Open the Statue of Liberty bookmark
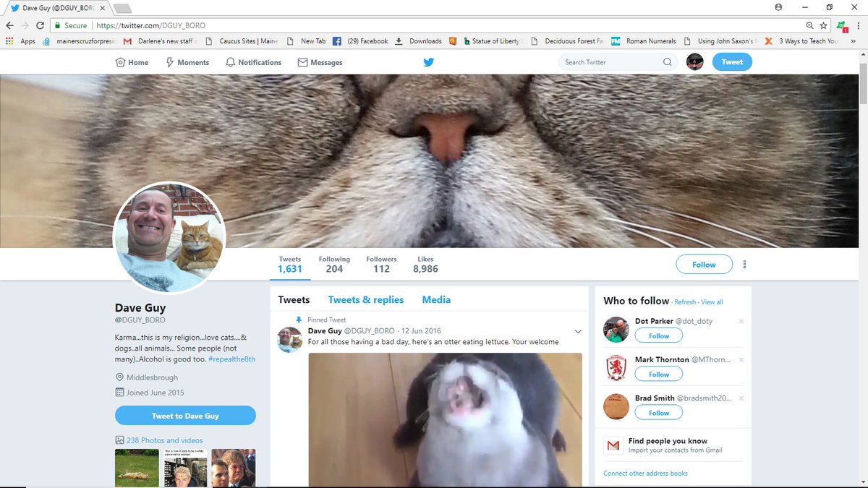Screen dimensions: 868x488 (493, 41)
